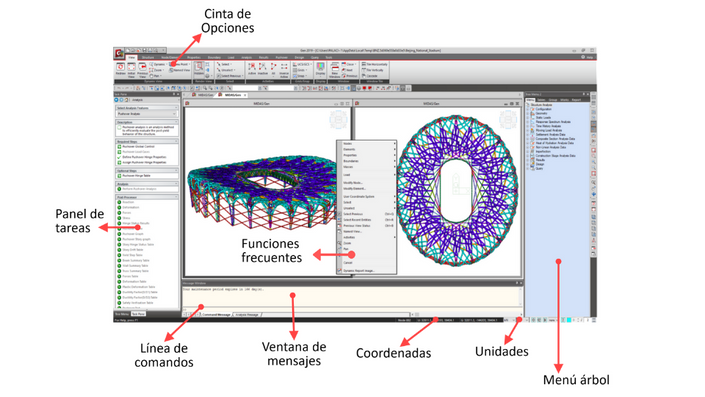705x397 pixels.
Task: Click Tile Horizontally in Window Tile group
Action: [375, 64]
